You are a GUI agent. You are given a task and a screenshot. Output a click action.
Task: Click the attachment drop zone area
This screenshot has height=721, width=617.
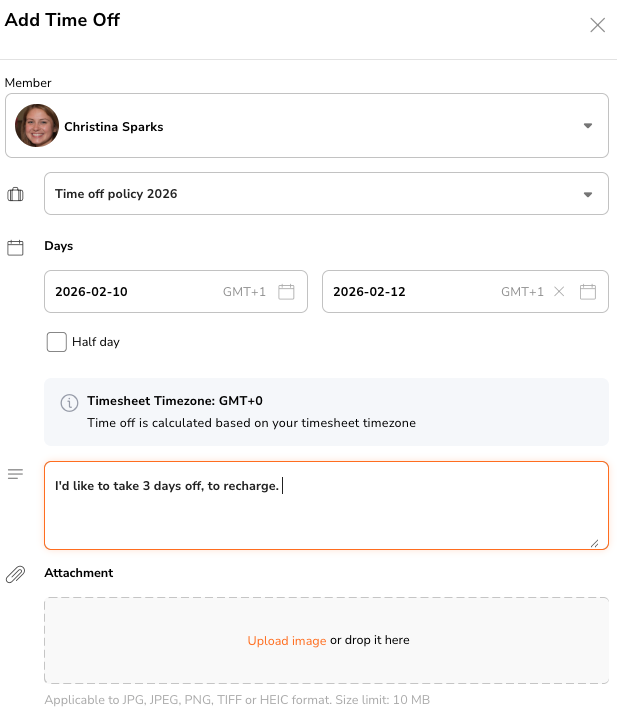click(326, 640)
